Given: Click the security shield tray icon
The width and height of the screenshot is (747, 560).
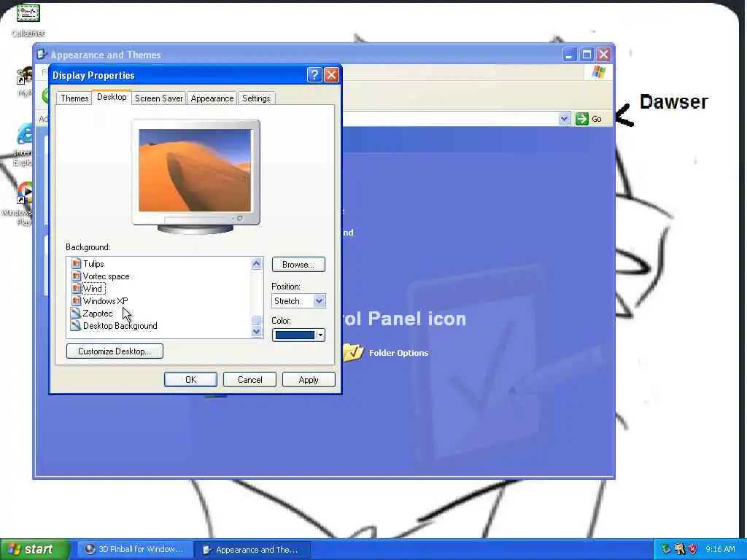Looking at the screenshot, I should (693, 549).
